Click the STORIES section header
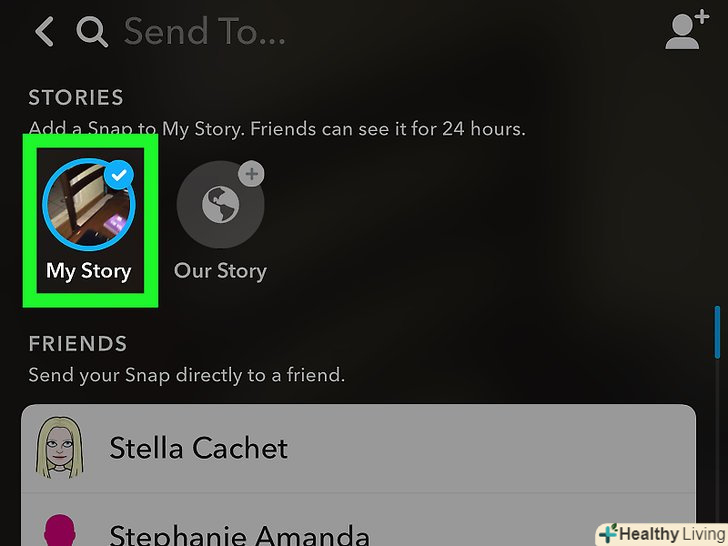This screenshot has width=728, height=546. [x=76, y=98]
